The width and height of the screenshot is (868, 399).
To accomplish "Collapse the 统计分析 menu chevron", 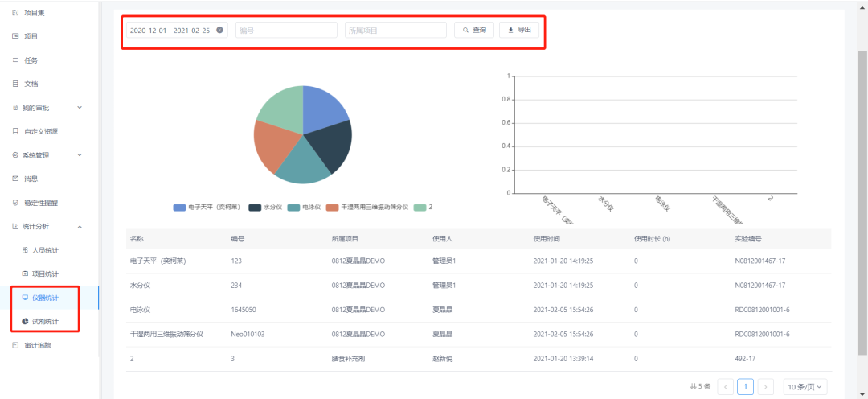I will pyautogui.click(x=79, y=227).
